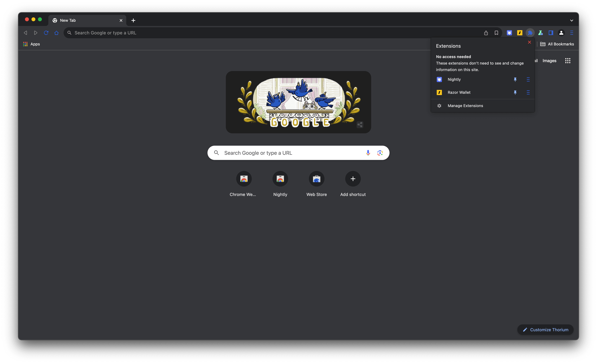Click the Manage Extensions gear icon
This screenshot has width=597, height=364.
coord(439,106)
